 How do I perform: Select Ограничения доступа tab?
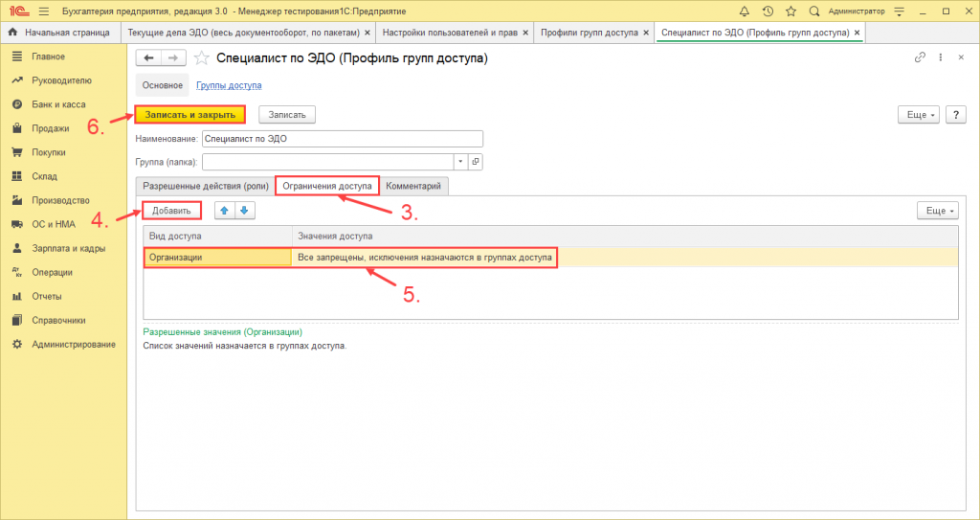[x=327, y=186]
